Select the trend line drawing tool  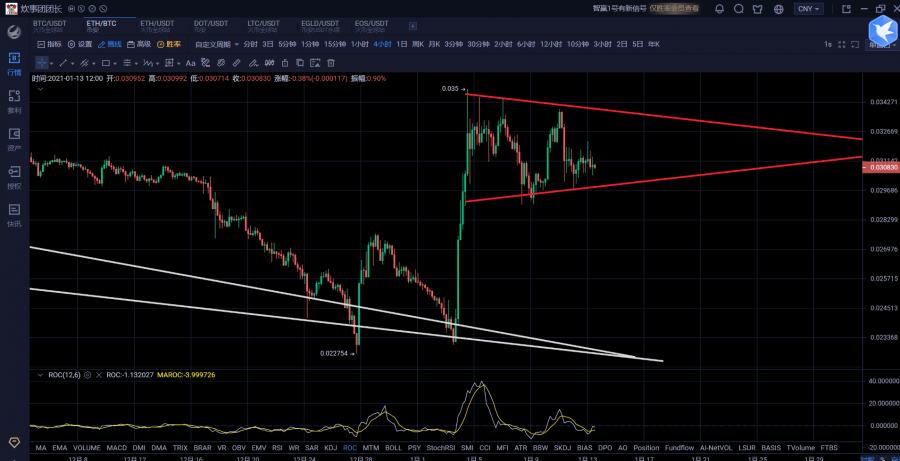(x=63, y=63)
